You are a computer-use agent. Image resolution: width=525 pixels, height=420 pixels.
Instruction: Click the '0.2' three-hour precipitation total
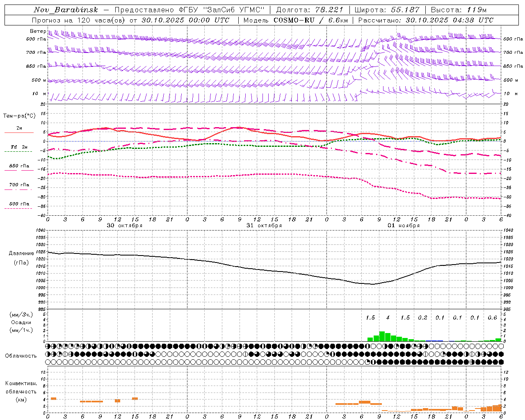click(x=422, y=318)
